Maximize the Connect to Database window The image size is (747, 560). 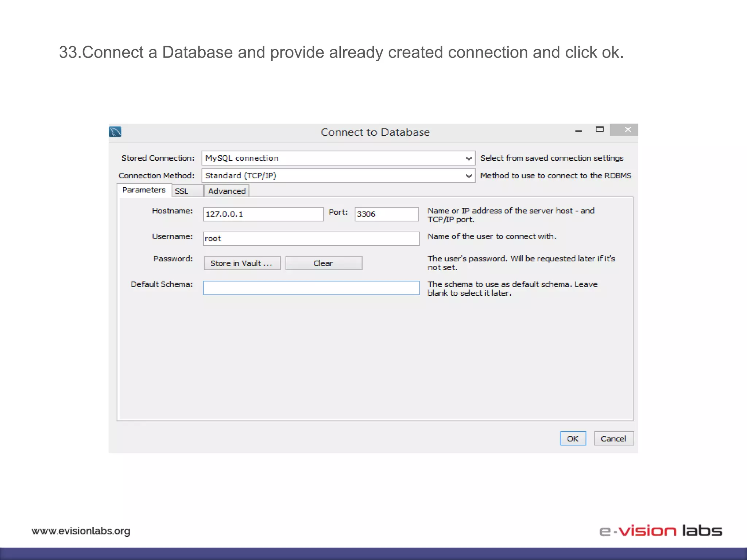(x=599, y=129)
